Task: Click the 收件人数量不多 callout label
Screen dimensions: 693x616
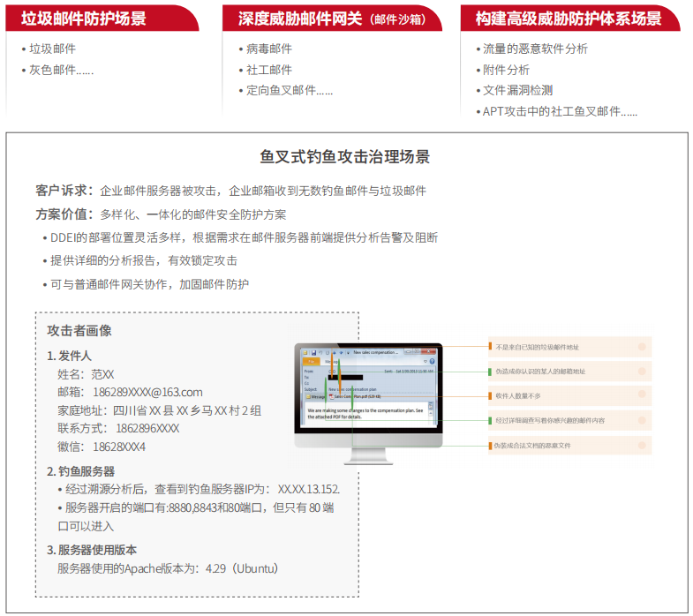Action: pyautogui.click(x=518, y=396)
